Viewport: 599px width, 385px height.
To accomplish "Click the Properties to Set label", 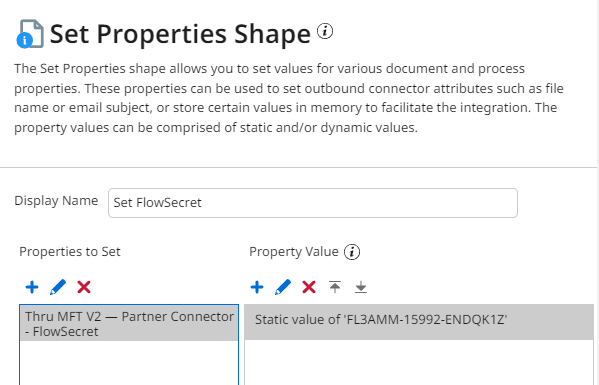I will tap(70, 252).
